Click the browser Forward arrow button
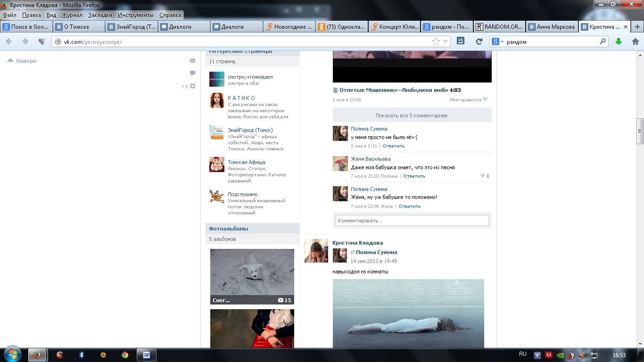Viewport: 644px width, 362px height. (x=25, y=41)
